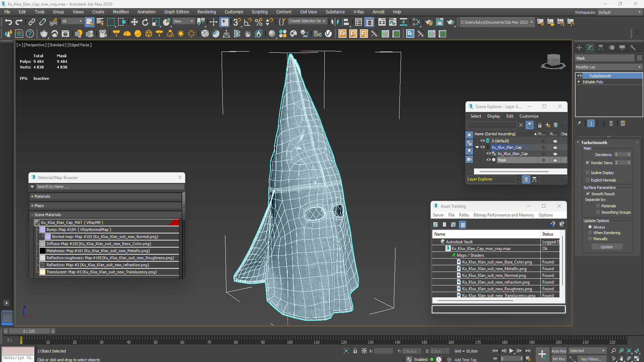644x362 pixels.
Task: Click the Redo arrow icon
Action: [19, 22]
